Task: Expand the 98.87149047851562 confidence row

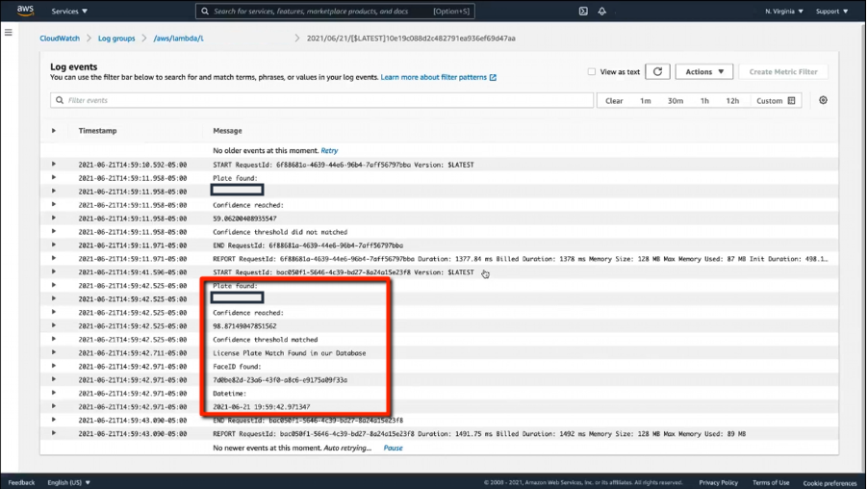Action: click(x=54, y=325)
